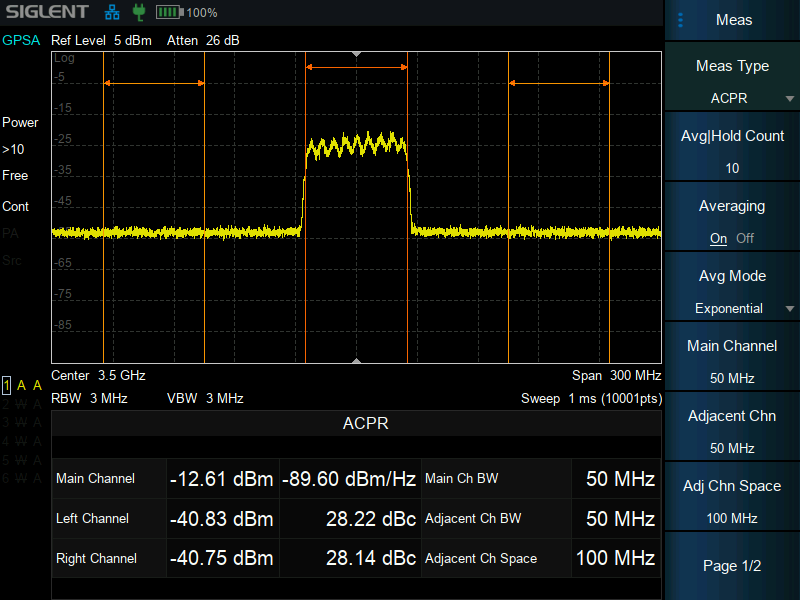Click the right adjacent channel span arrow
This screenshot has height=600, width=800.
click(559, 83)
